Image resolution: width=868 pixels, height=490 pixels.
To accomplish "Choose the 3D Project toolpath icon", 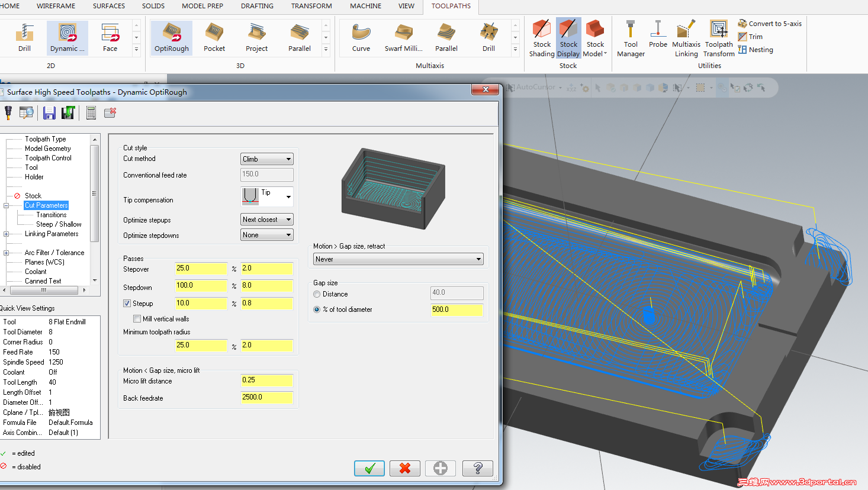I will pos(257,38).
